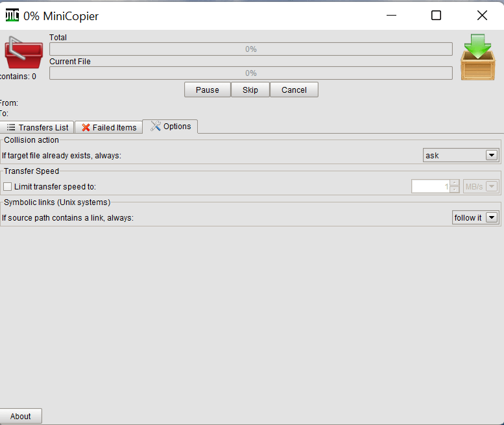504x425 pixels.
Task: Open the About dialog
Action: tap(21, 416)
